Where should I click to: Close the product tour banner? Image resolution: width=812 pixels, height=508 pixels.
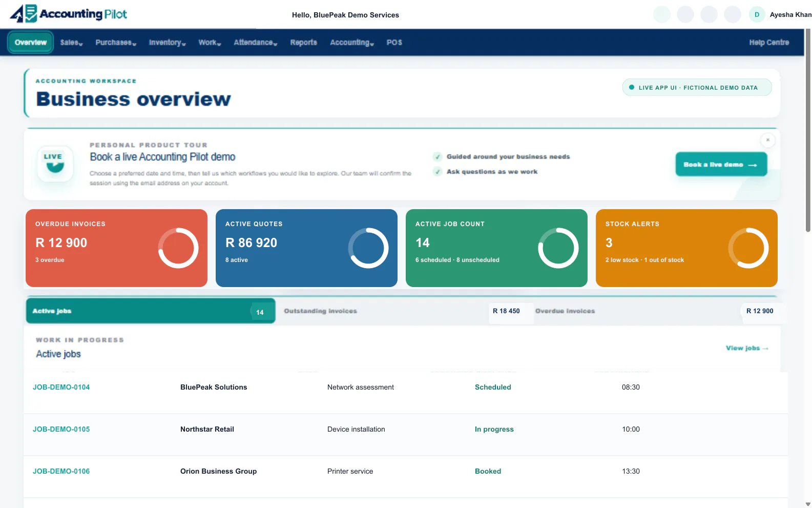[x=767, y=140]
